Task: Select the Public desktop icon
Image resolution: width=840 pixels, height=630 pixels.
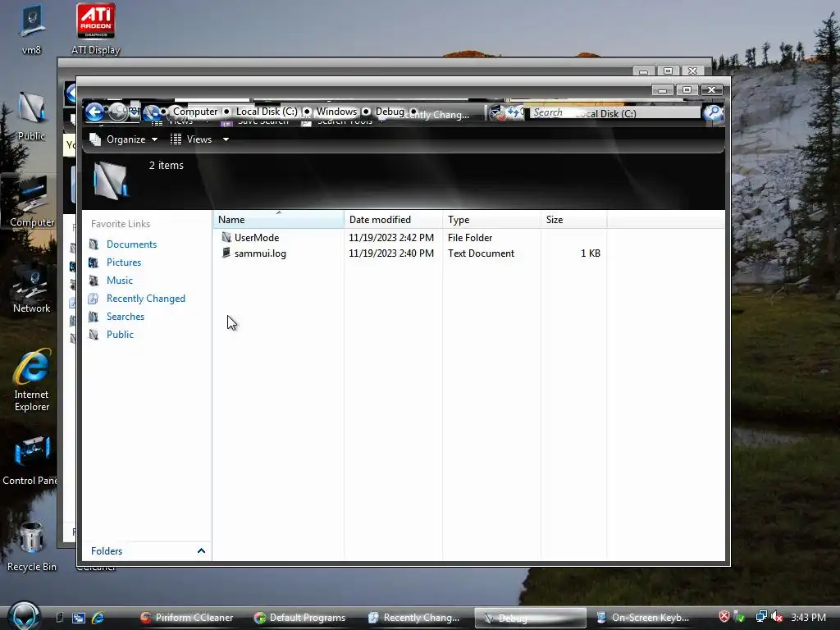Action: click(x=31, y=116)
